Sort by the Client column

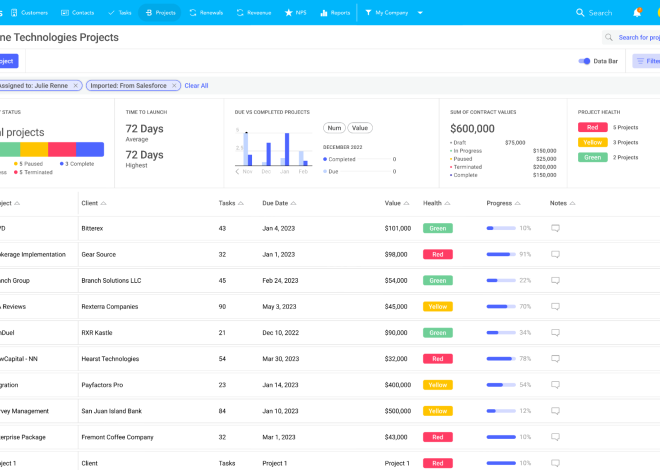pyautogui.click(x=93, y=203)
